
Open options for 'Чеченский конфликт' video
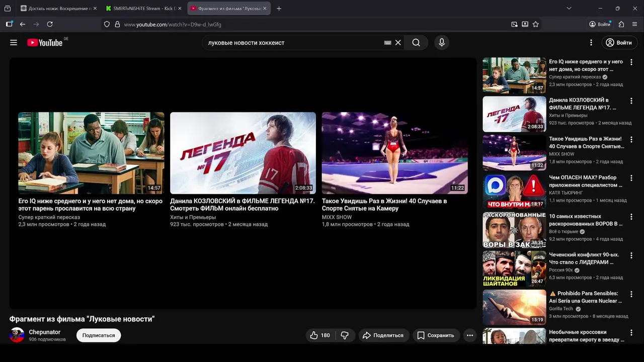631,255
